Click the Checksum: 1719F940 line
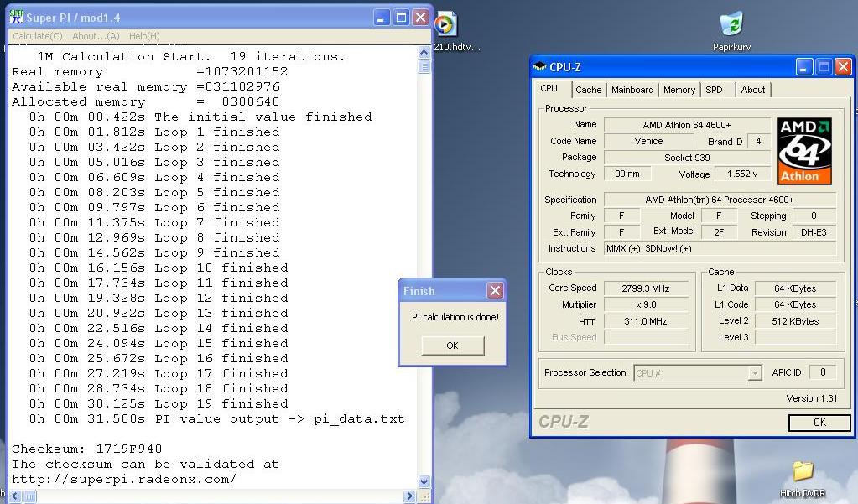Viewport: 858px width, 504px height. (87, 449)
